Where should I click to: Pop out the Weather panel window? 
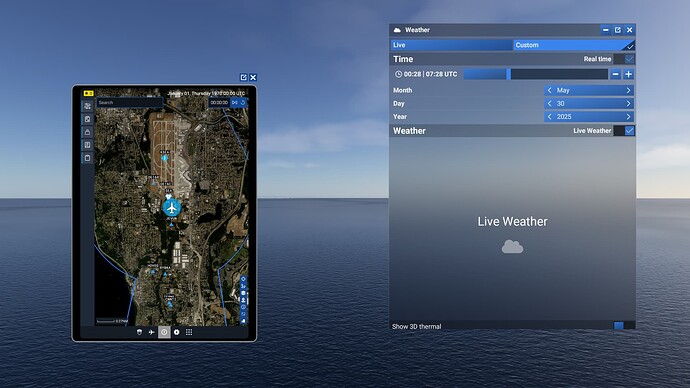pyautogui.click(x=617, y=30)
